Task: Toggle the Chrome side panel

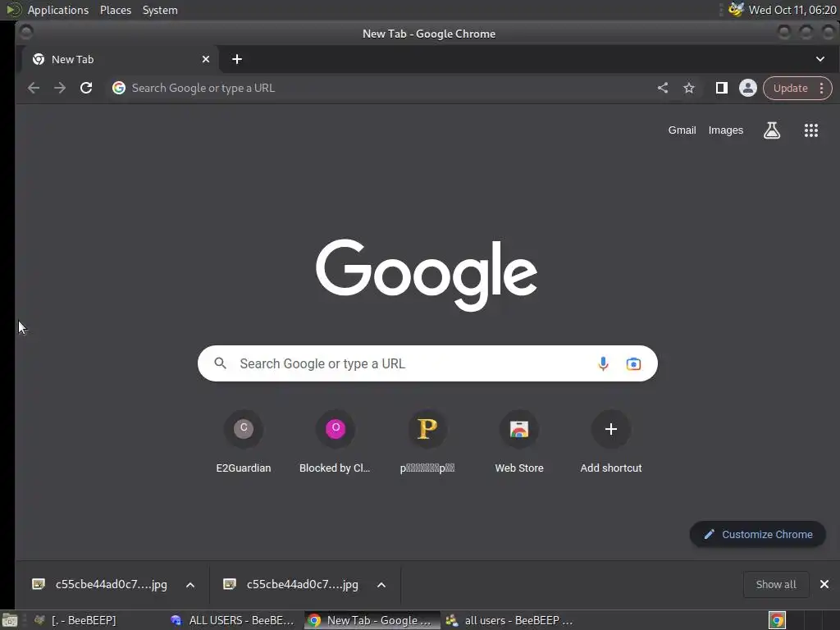Action: pos(722,88)
